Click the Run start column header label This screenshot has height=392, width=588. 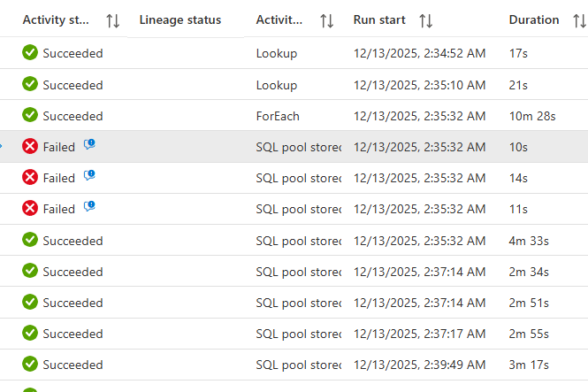point(381,20)
